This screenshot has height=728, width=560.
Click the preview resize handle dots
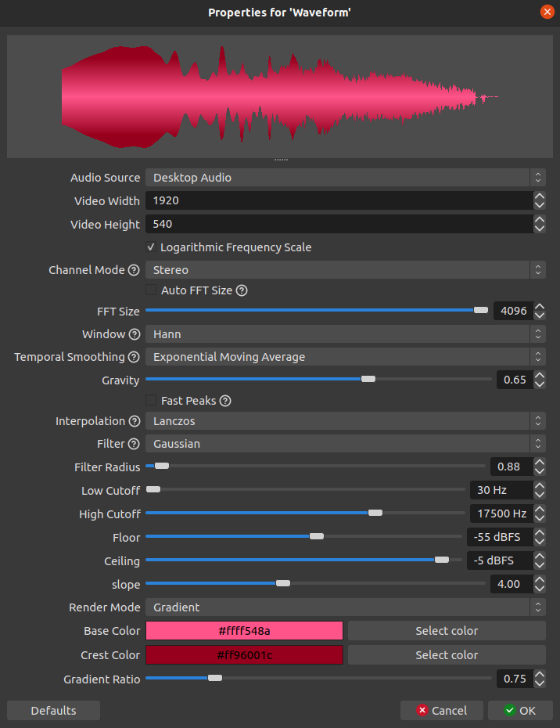click(x=281, y=160)
